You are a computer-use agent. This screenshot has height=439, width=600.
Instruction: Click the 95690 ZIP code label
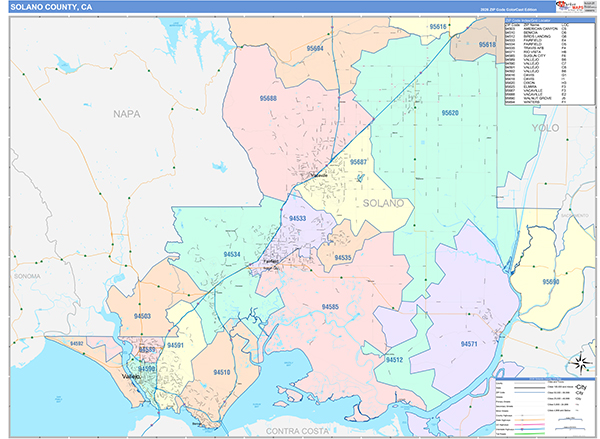coord(552,283)
